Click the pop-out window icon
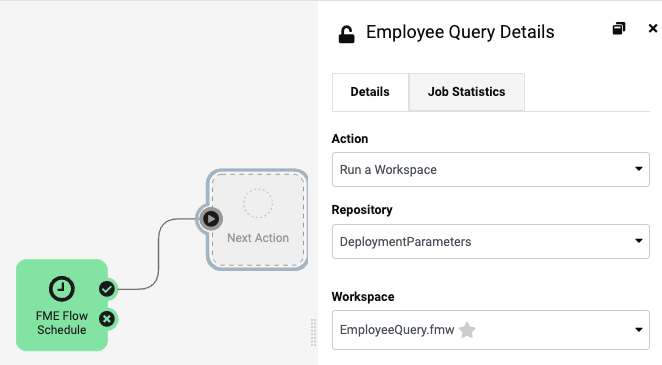The width and height of the screenshot is (662, 365). click(x=619, y=29)
